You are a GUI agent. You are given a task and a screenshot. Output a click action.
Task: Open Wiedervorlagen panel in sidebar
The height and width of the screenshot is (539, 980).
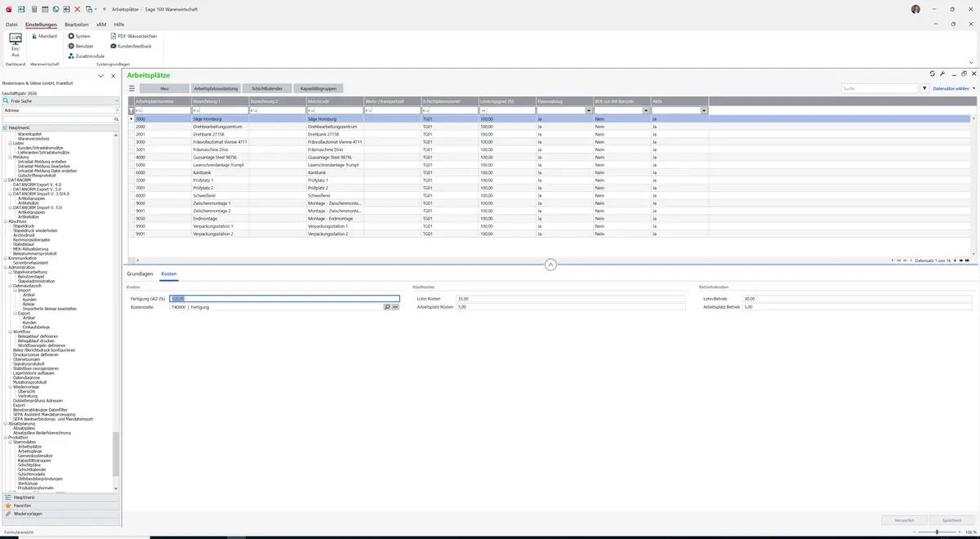(x=60, y=514)
